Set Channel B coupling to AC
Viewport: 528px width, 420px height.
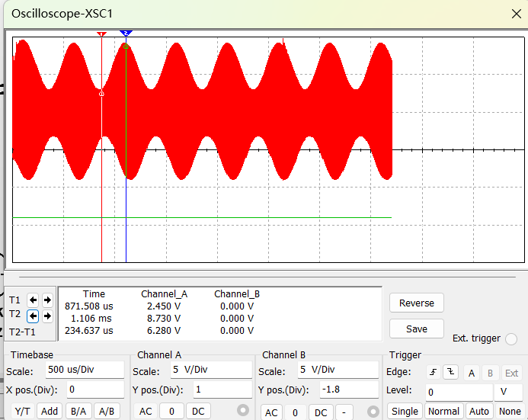271,412
